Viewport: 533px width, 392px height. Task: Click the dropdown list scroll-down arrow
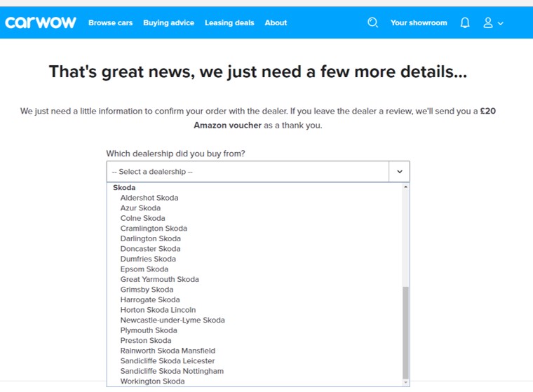click(x=405, y=382)
